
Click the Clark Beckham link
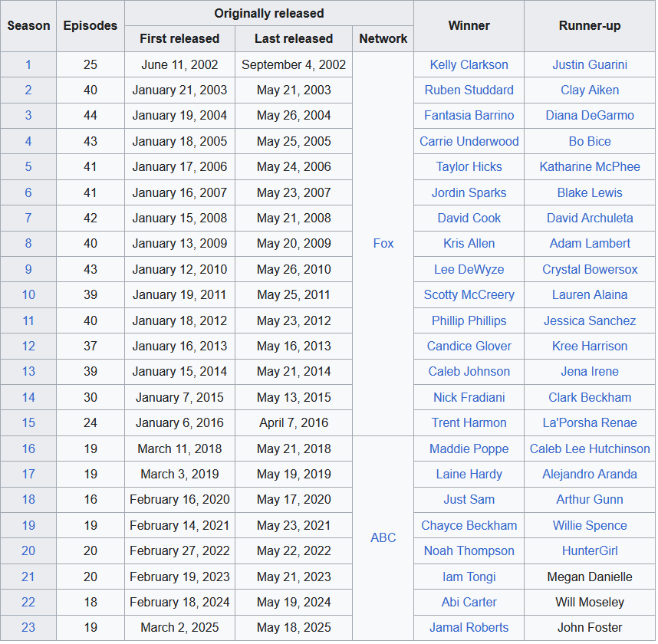coord(590,397)
